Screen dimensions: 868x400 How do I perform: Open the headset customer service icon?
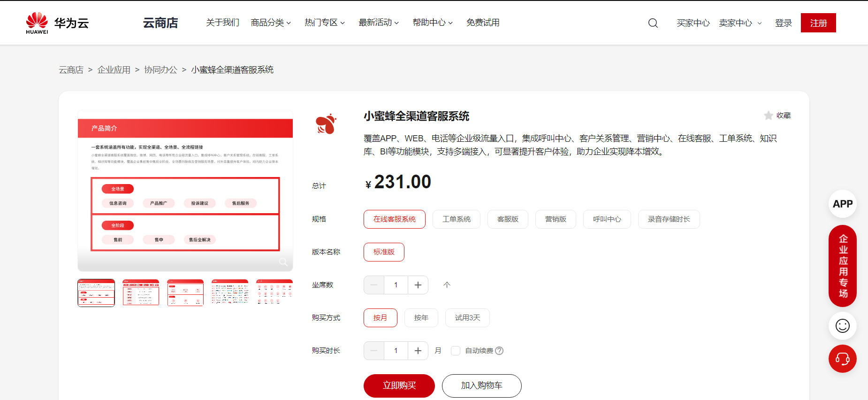842,359
